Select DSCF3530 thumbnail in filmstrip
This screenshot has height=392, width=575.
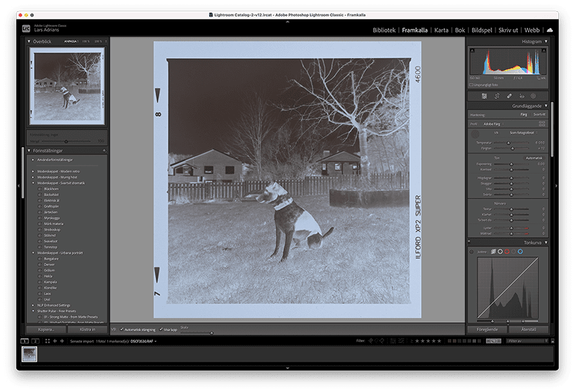(x=29, y=354)
